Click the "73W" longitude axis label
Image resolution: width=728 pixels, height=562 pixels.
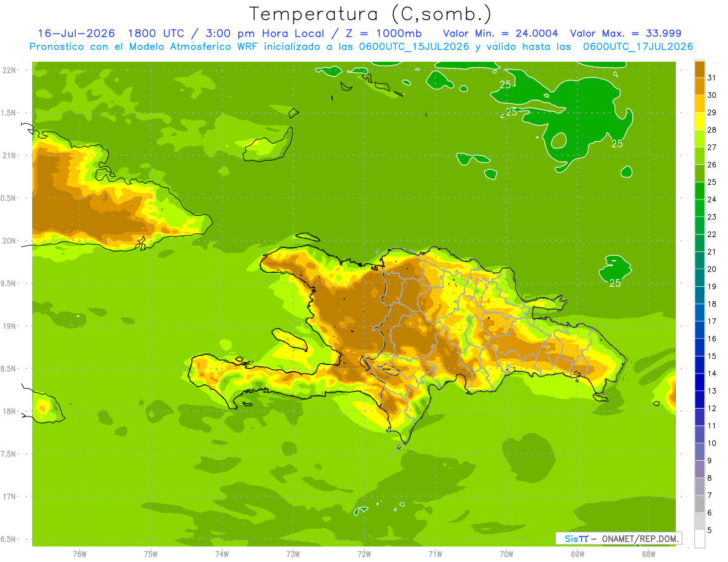(293, 554)
